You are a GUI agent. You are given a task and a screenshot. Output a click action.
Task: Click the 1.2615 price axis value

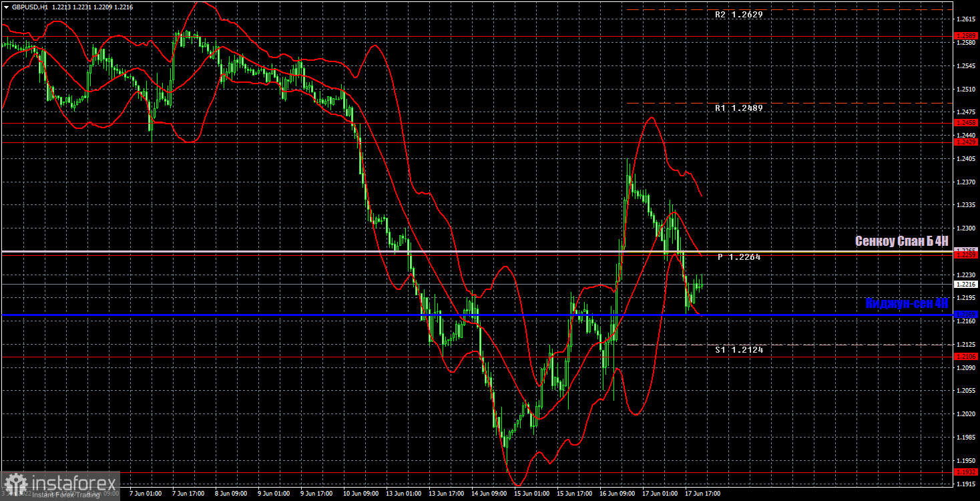(x=966, y=19)
